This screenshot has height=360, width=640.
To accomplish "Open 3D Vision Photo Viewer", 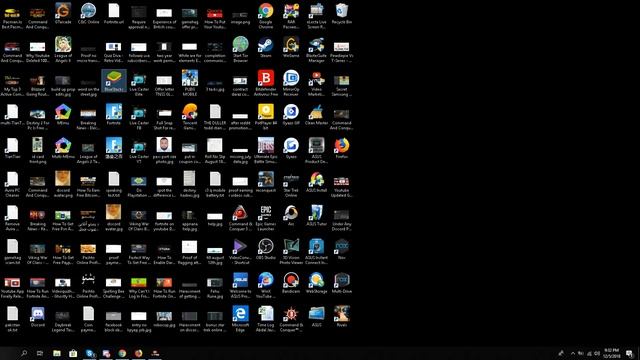I will click(291, 252).
